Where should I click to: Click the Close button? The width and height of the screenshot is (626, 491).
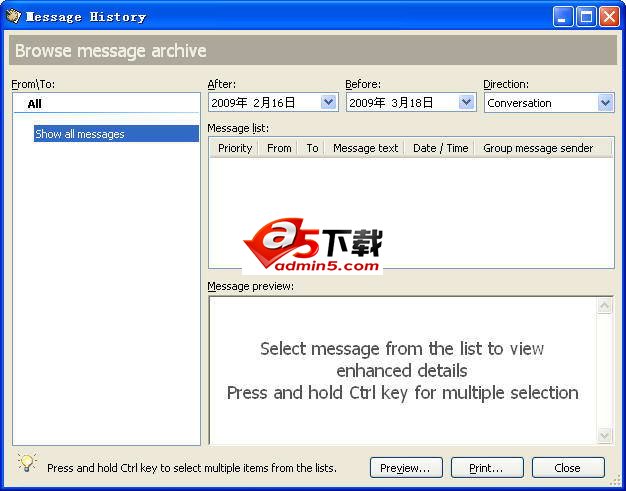pos(568,468)
